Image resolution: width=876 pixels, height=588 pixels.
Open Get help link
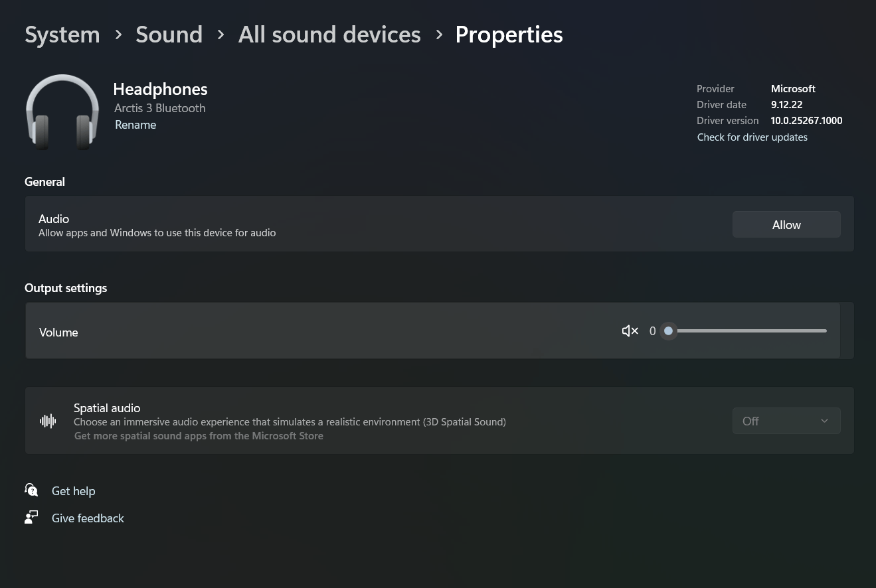click(74, 491)
